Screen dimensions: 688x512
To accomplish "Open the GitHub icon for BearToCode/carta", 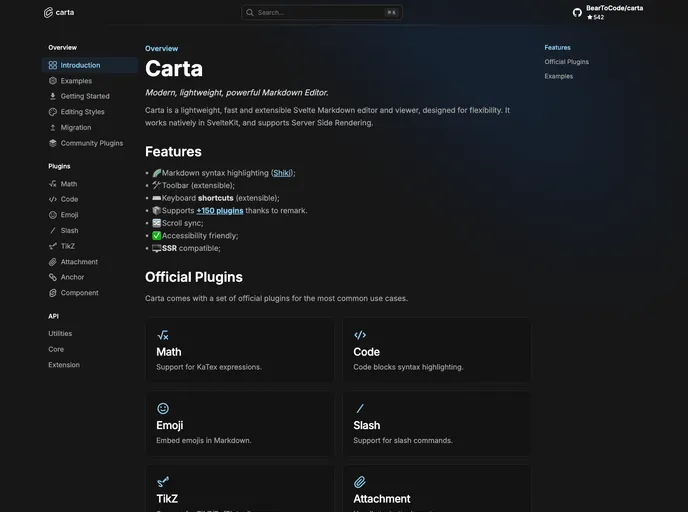I will (x=577, y=12).
